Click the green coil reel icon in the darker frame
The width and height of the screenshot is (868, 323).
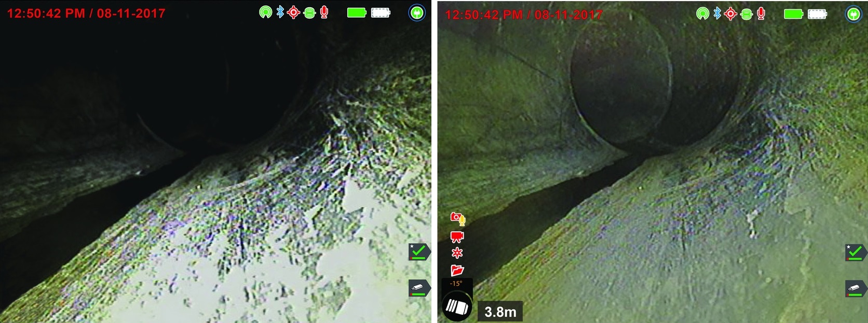[x=309, y=13]
